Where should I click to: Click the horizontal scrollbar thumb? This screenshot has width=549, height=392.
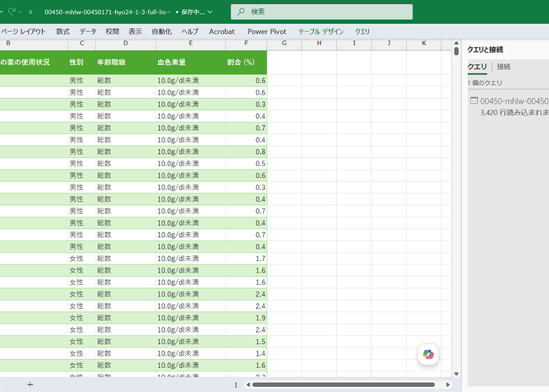pos(343,385)
